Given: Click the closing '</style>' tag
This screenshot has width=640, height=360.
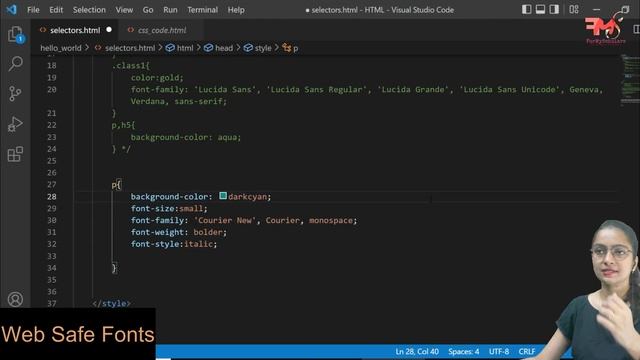Looking at the screenshot, I should tap(111, 303).
